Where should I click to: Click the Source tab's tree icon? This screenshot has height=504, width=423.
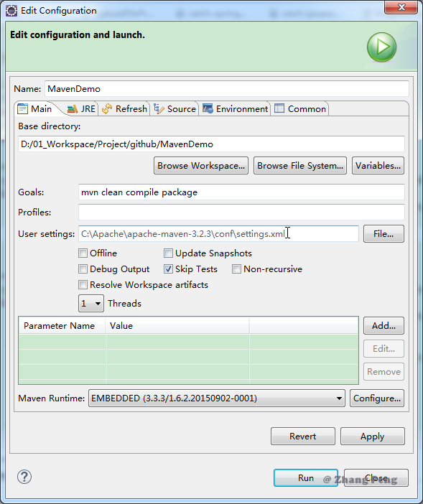[x=159, y=108]
